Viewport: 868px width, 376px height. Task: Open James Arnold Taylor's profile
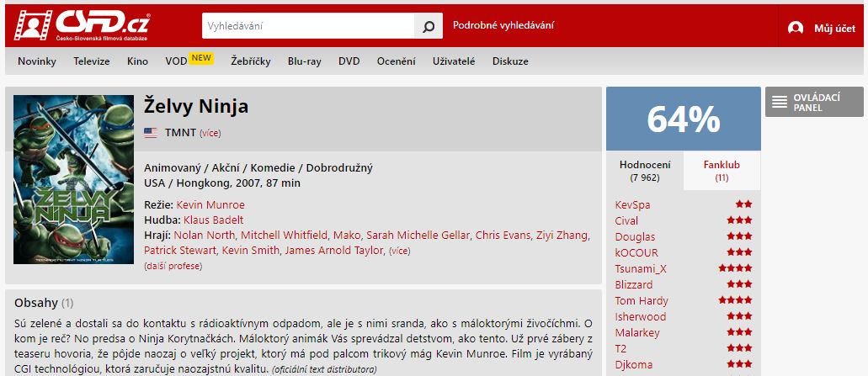pyautogui.click(x=335, y=251)
